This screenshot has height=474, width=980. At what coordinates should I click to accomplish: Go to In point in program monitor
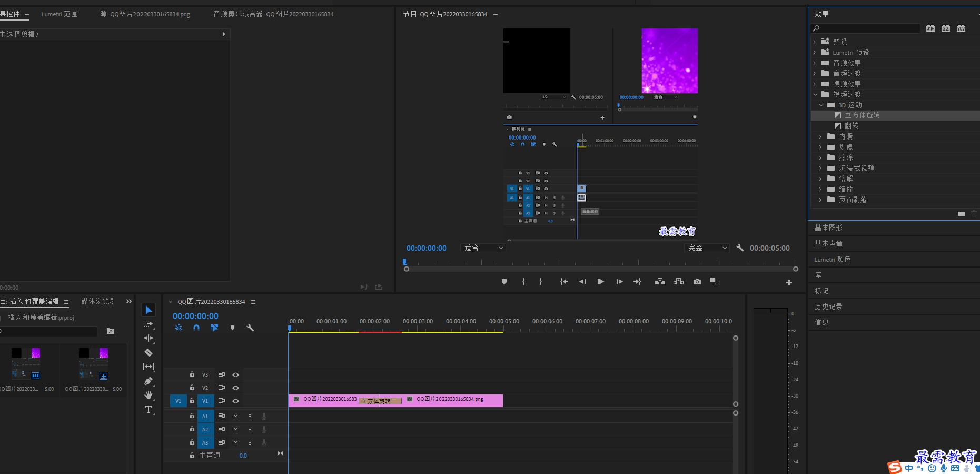564,282
